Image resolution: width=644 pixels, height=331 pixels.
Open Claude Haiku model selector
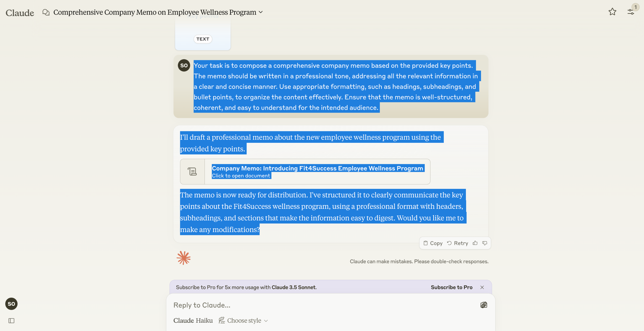pos(193,320)
